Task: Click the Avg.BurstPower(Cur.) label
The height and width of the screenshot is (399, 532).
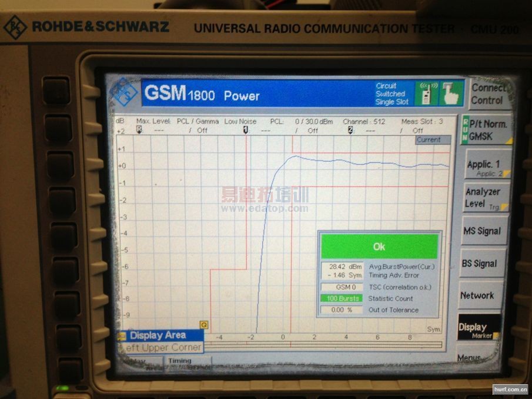Action: pyautogui.click(x=401, y=267)
